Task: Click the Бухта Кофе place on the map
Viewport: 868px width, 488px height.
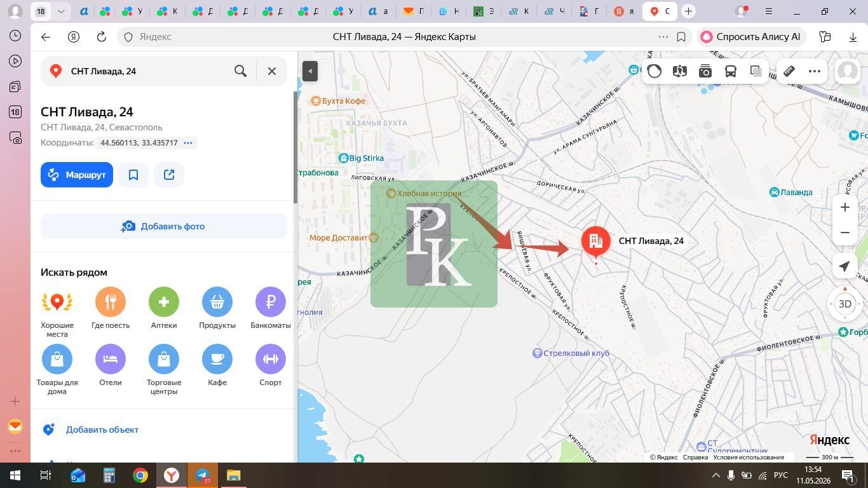Action: click(x=337, y=101)
